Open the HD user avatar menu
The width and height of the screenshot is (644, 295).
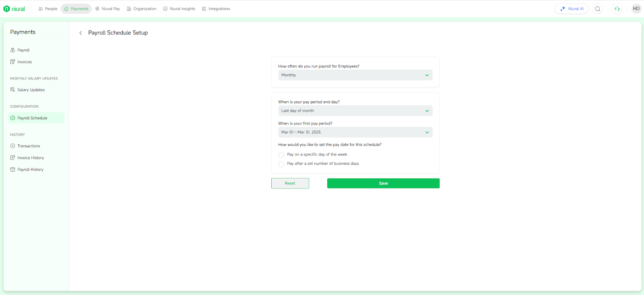[636, 8]
